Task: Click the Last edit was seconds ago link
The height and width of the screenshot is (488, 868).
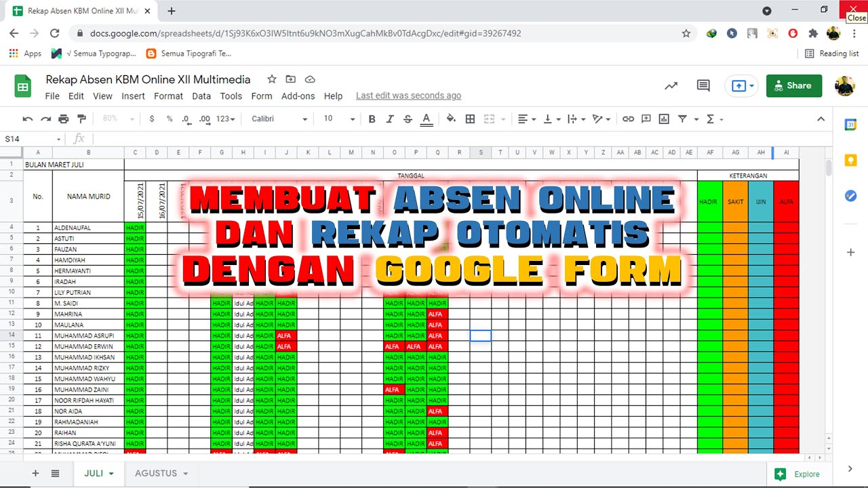Action: pos(408,96)
